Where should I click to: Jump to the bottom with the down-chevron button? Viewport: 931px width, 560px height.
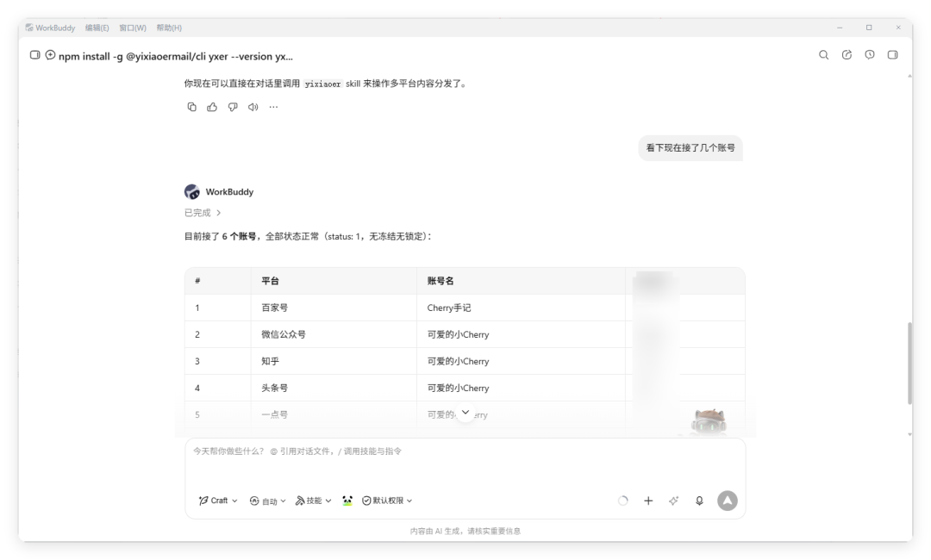[465, 413]
